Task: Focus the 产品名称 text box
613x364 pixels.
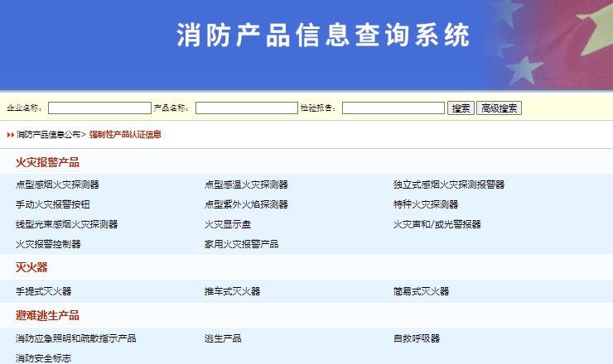Action: (246, 108)
